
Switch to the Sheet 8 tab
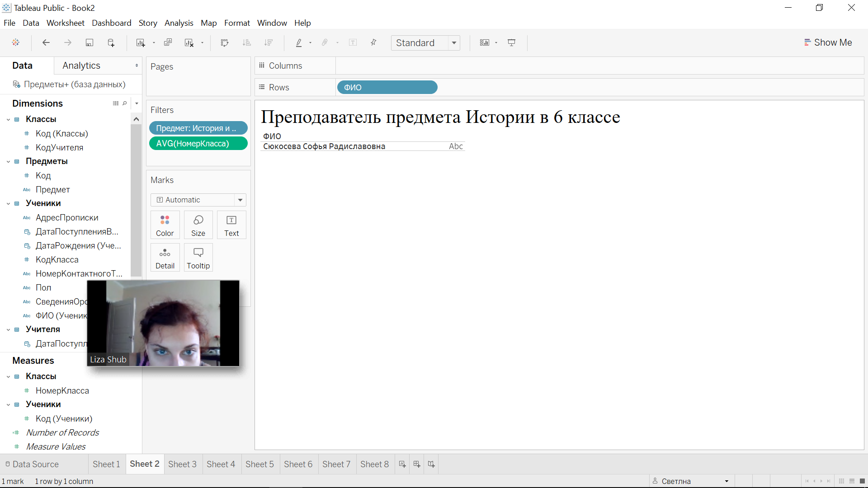click(374, 464)
